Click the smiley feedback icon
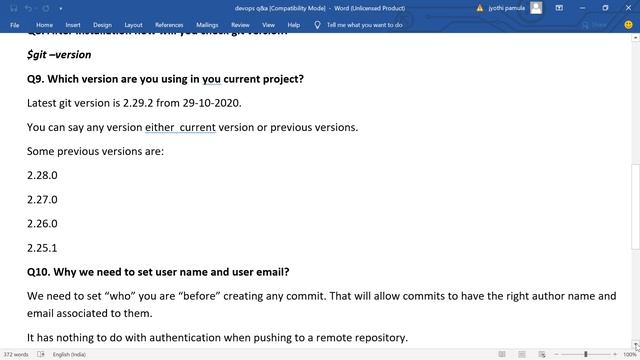This screenshot has width=640, height=360. 629,25
